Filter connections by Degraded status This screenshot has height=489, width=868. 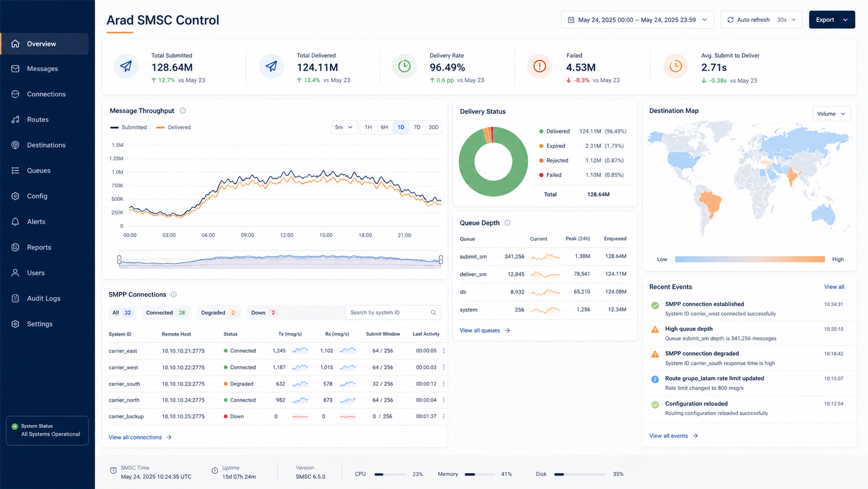(x=219, y=313)
